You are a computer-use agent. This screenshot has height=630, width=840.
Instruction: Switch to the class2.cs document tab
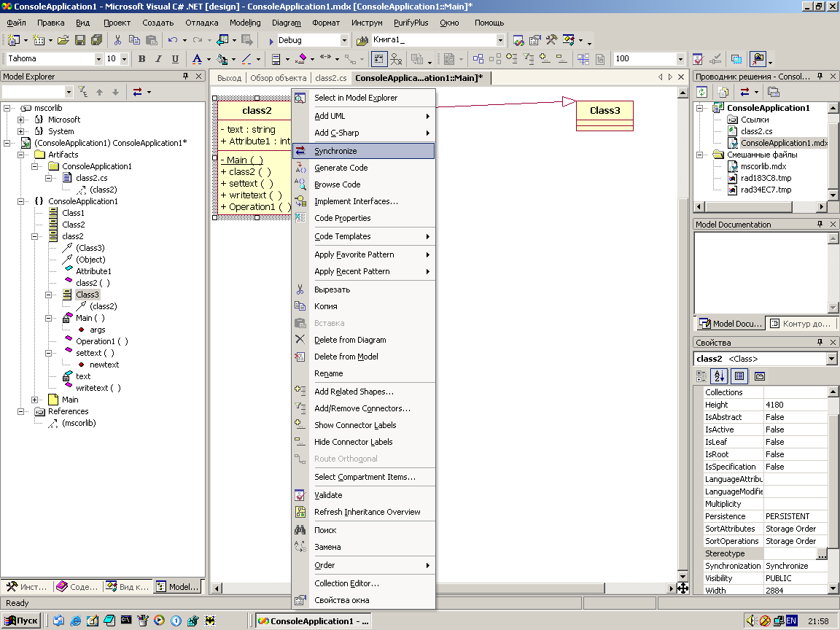click(x=330, y=78)
